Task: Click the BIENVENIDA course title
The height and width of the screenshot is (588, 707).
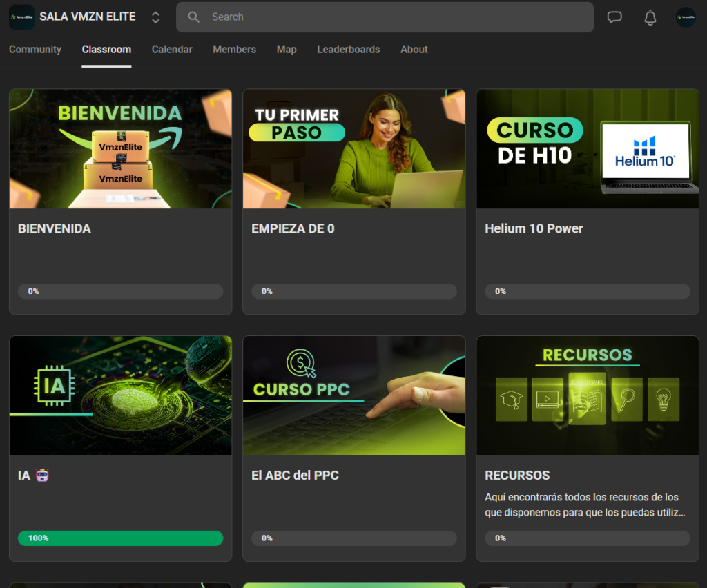Action: click(54, 228)
